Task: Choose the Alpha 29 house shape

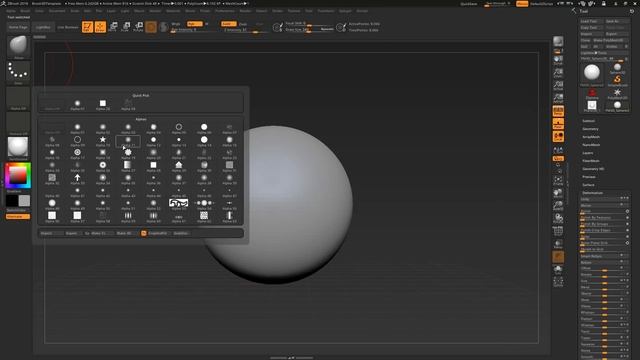Action: [x=179, y=166]
